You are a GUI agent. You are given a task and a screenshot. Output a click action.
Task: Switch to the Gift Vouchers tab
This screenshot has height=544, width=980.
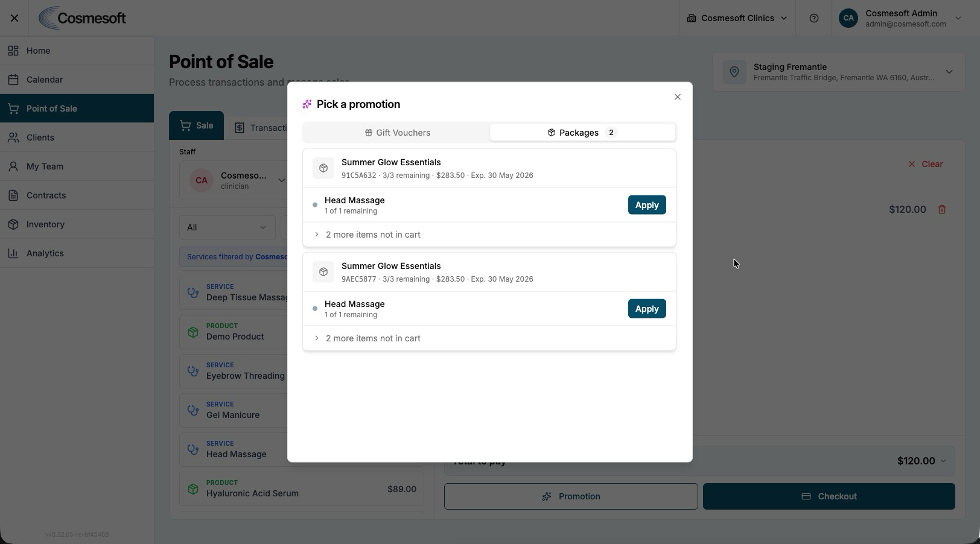point(397,133)
